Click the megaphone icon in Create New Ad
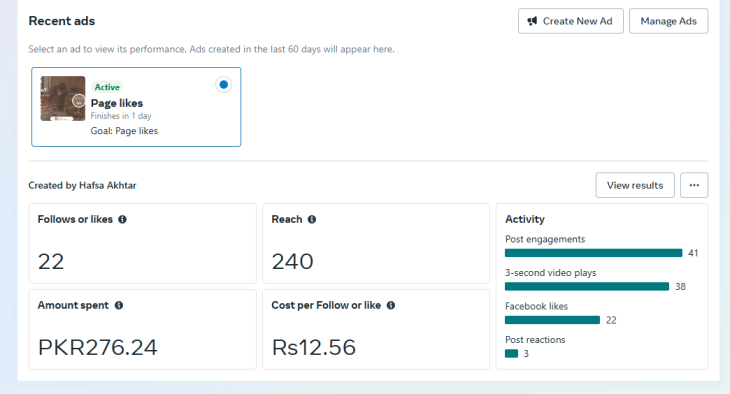The image size is (730, 394). 532,21
